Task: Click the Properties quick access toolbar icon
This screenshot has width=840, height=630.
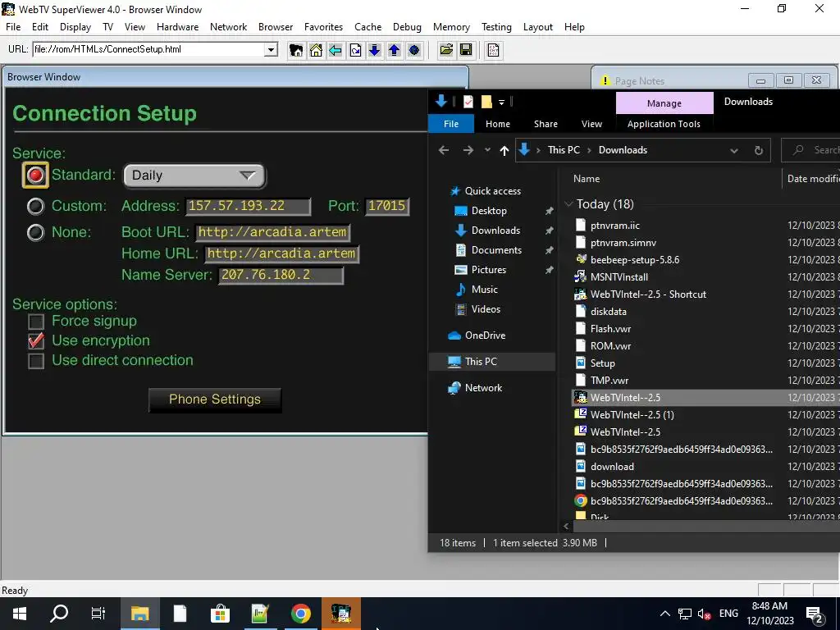Action: tap(468, 101)
